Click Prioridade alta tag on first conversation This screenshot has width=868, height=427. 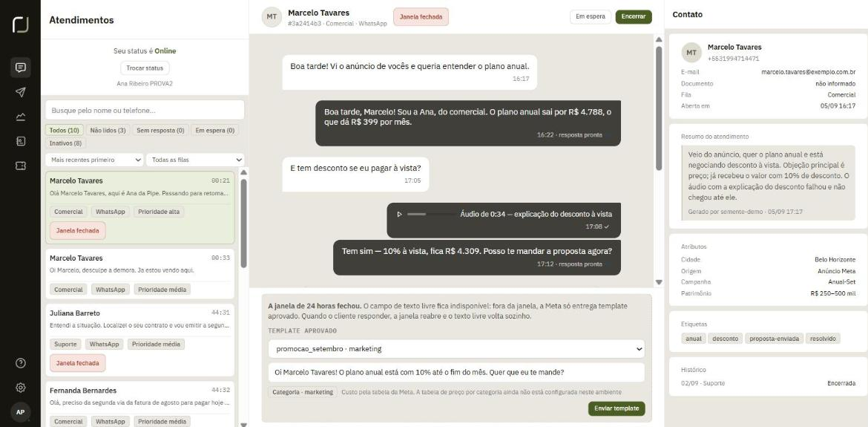tap(159, 212)
